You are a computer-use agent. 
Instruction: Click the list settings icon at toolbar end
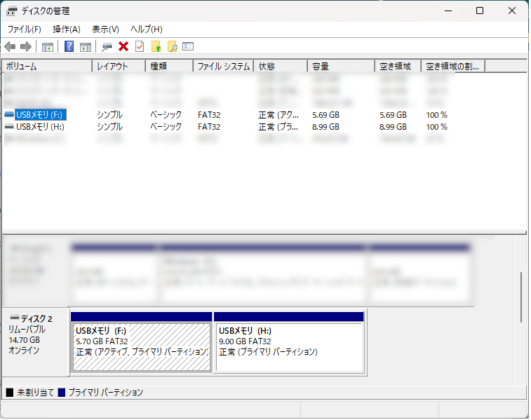click(188, 46)
